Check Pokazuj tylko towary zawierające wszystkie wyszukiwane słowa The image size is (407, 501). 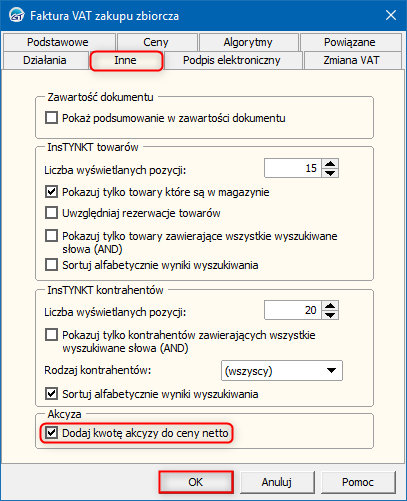(x=51, y=236)
